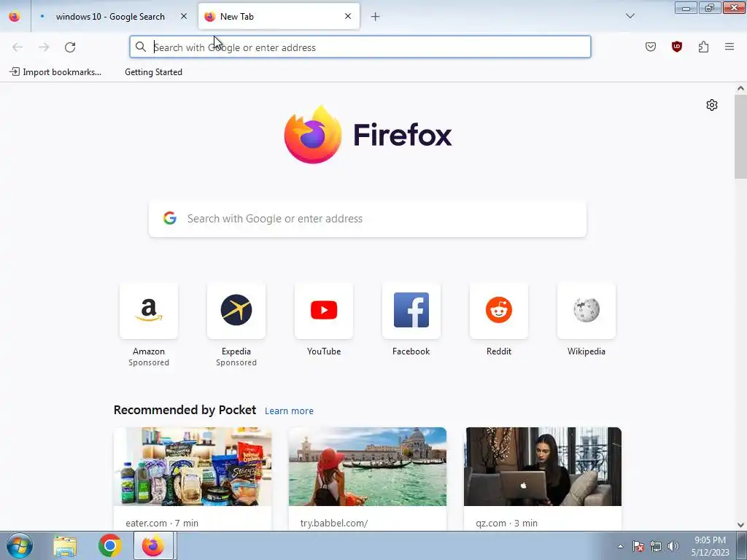Open the network tray icon
747x560 pixels.
pos(656,546)
